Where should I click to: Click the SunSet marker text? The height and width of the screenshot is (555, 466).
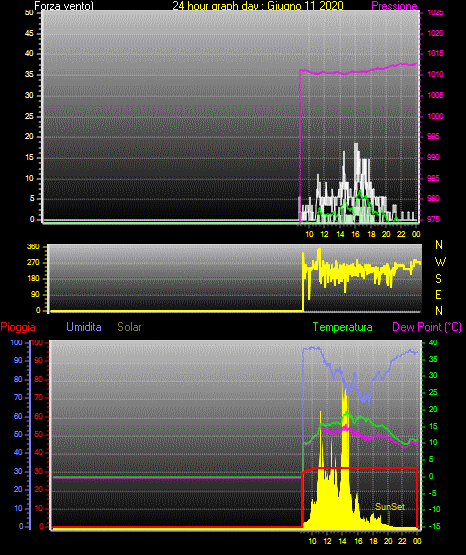tap(390, 507)
